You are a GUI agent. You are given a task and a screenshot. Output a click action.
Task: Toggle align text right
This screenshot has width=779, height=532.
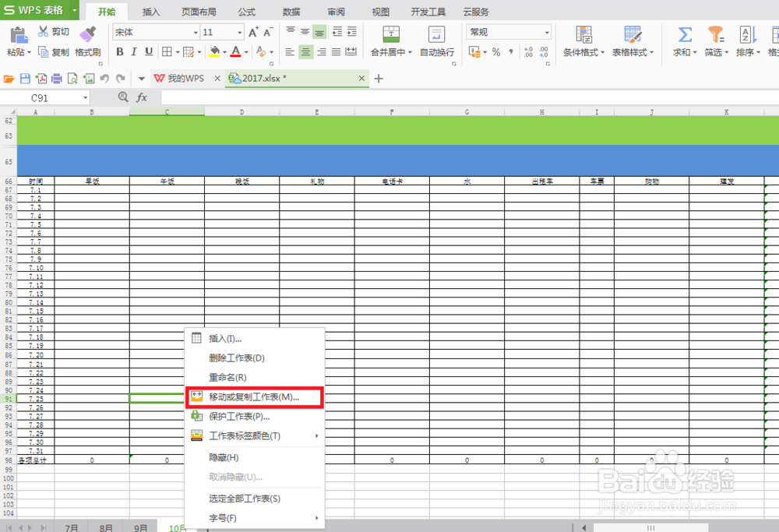(322, 51)
